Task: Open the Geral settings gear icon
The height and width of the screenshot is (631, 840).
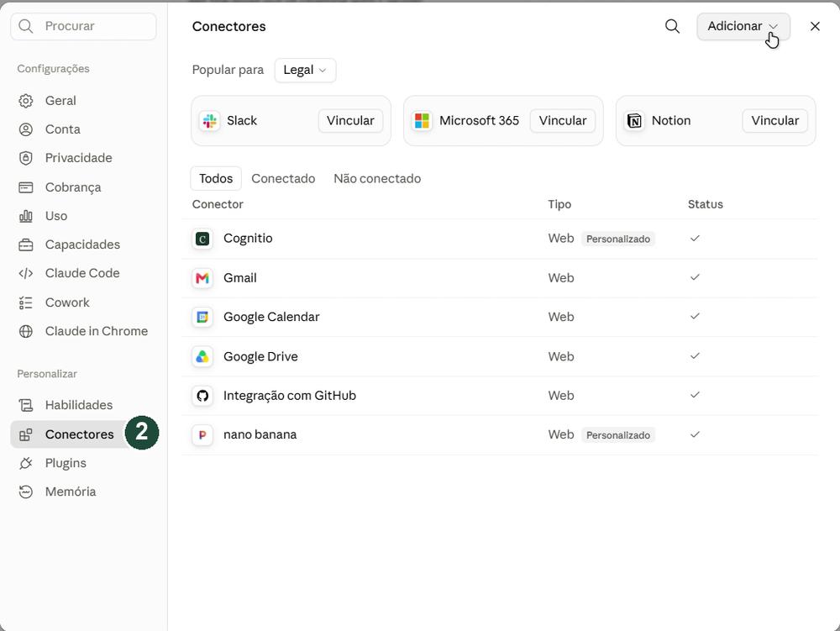Action: point(26,101)
